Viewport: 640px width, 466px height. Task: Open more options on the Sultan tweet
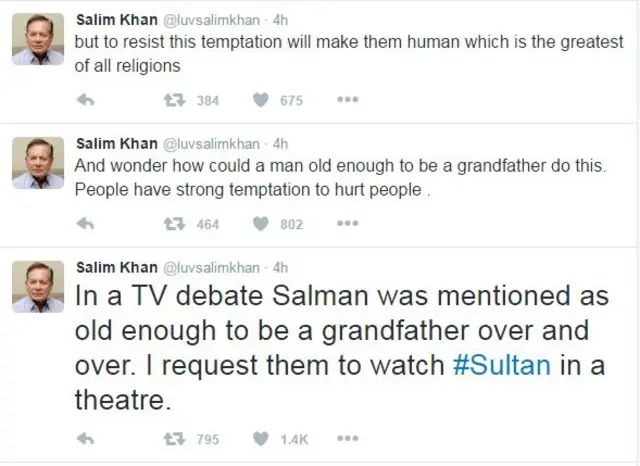coord(347,439)
